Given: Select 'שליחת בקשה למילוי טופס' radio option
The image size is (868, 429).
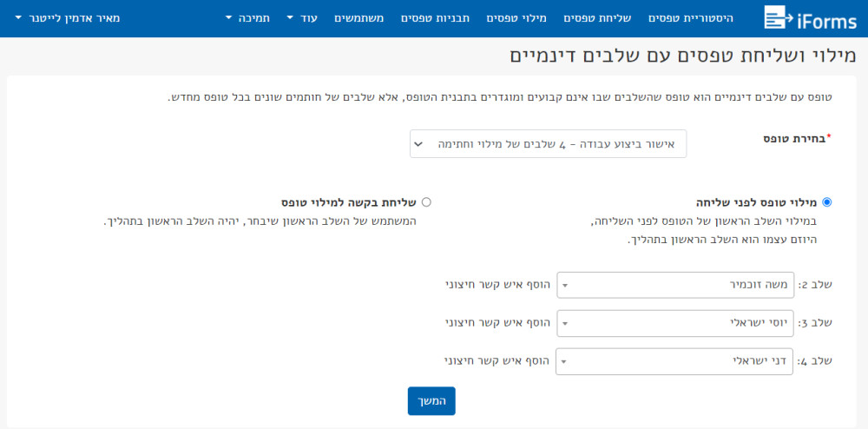Looking at the screenshot, I should click(x=426, y=202).
